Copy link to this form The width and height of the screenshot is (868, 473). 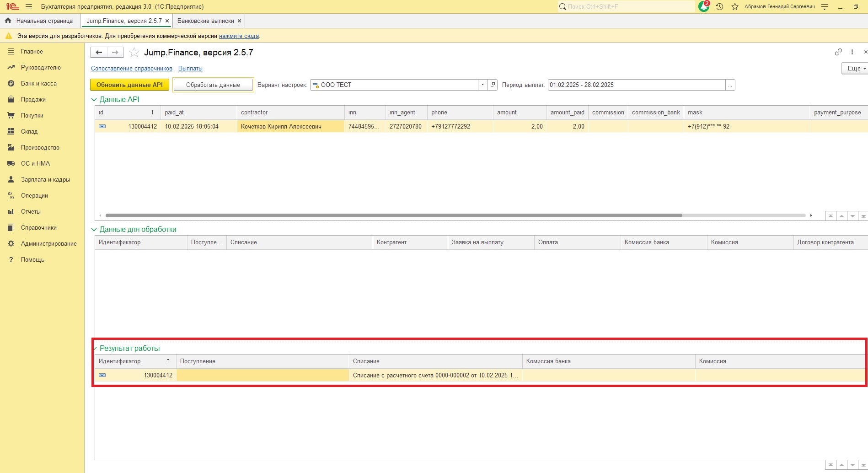(838, 52)
